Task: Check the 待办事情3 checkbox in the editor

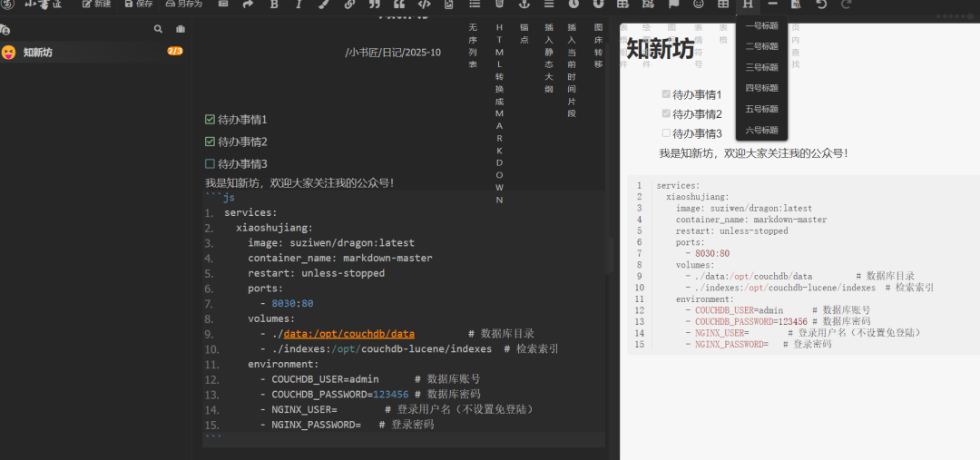Action: tap(211, 164)
